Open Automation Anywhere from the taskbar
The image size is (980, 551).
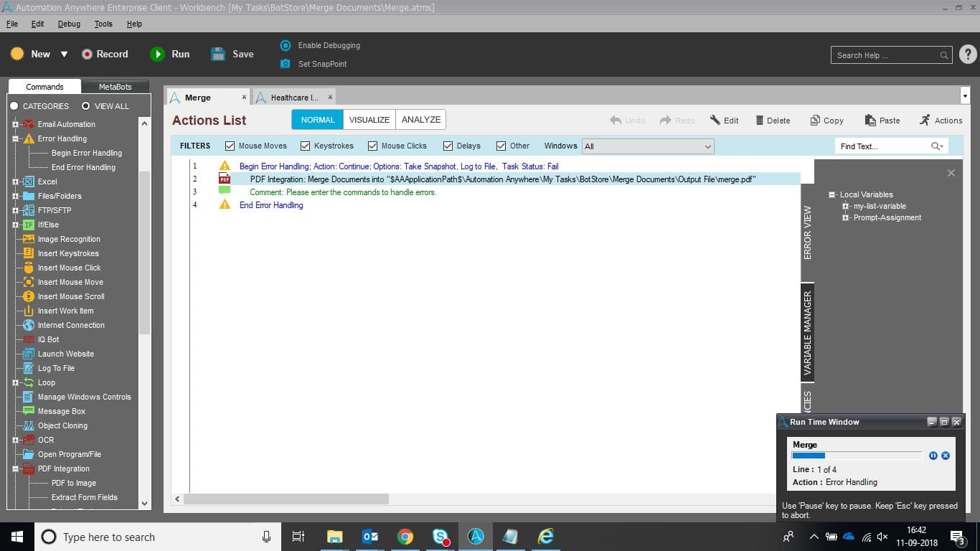pos(476,536)
